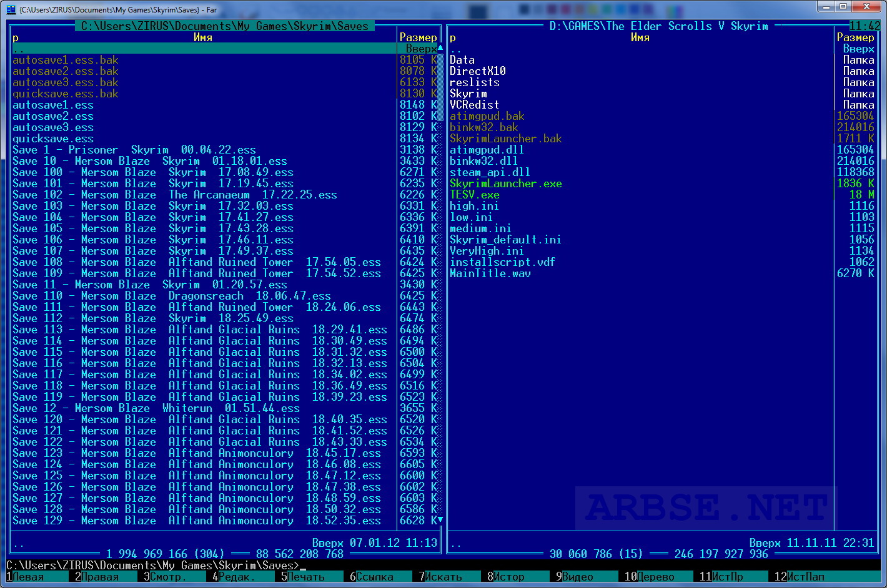
Task: Click left panel Имя column header
Action: pos(203,37)
